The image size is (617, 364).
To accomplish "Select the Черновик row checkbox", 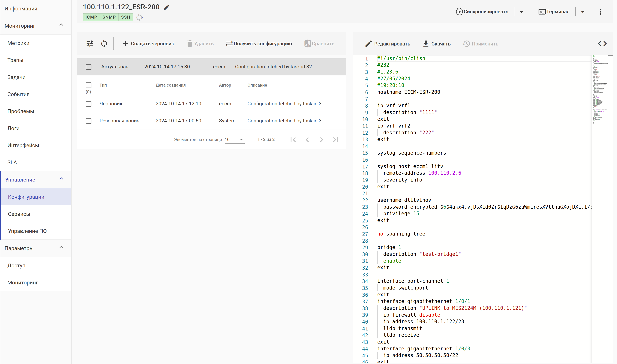I will click(89, 104).
